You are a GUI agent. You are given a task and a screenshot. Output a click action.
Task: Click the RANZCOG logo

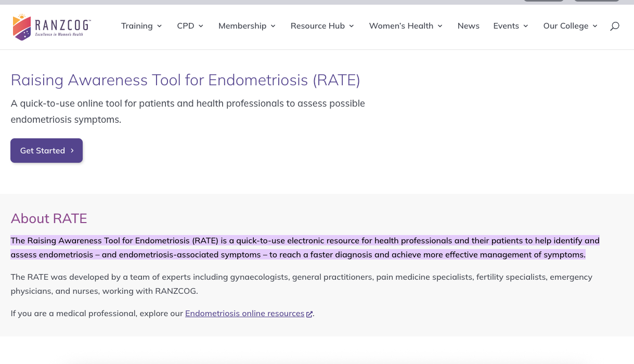tap(50, 27)
